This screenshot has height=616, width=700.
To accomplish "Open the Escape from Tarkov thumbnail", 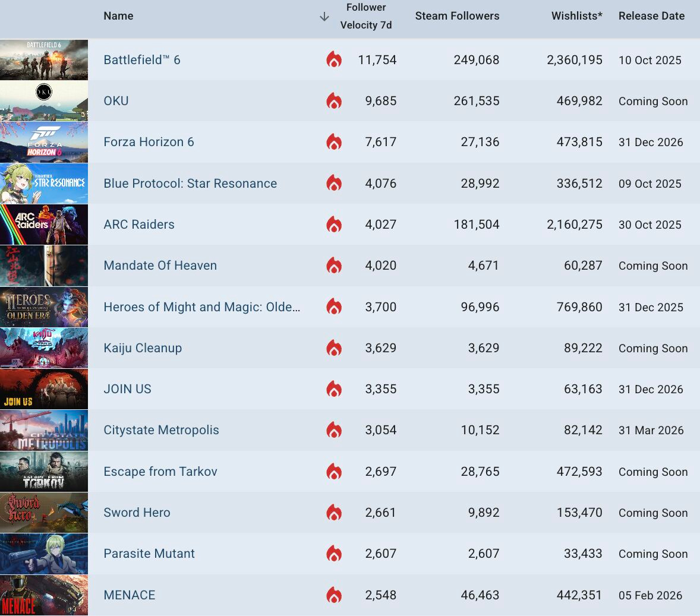I will tap(44, 472).
